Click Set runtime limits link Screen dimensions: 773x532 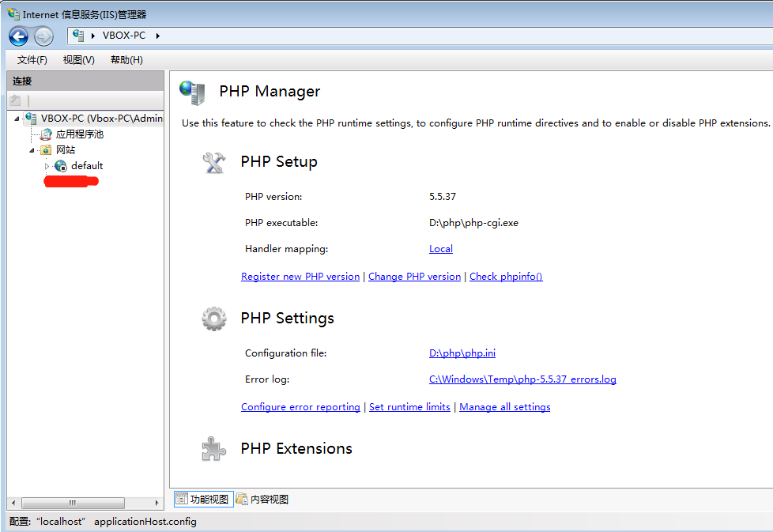pos(409,407)
